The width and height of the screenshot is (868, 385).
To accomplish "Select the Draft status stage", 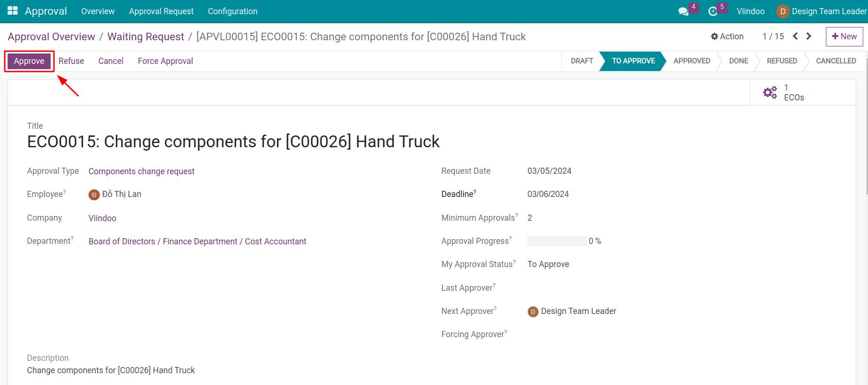I will [582, 61].
